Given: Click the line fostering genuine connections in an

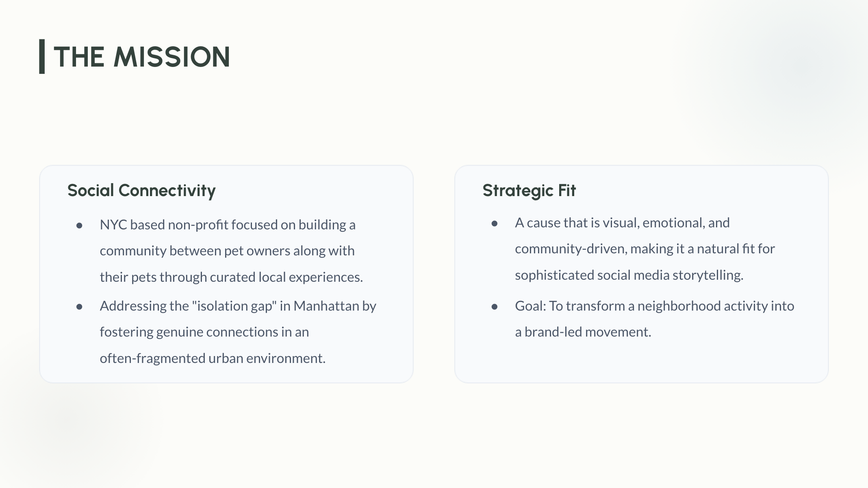Looking at the screenshot, I should coord(204,332).
